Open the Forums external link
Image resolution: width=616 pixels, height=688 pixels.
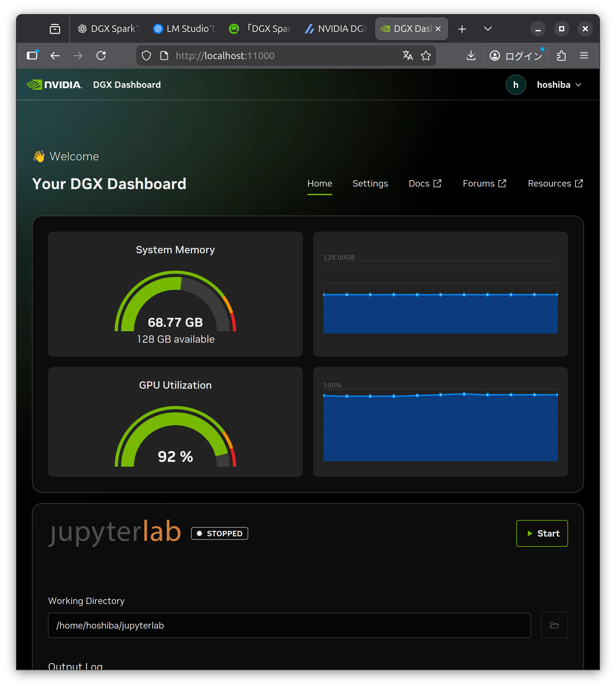coord(484,183)
